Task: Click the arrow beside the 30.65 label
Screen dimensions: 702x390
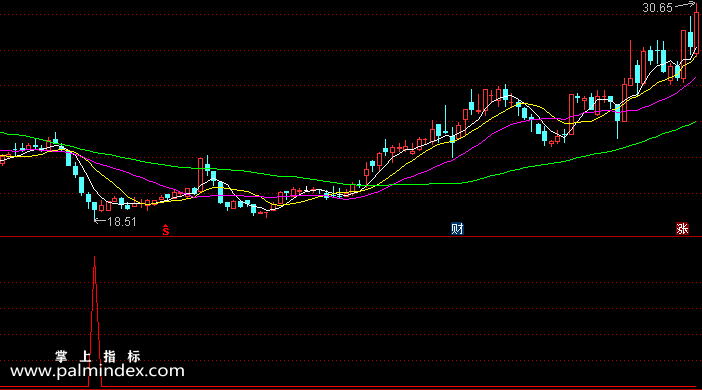Action: (x=685, y=5)
